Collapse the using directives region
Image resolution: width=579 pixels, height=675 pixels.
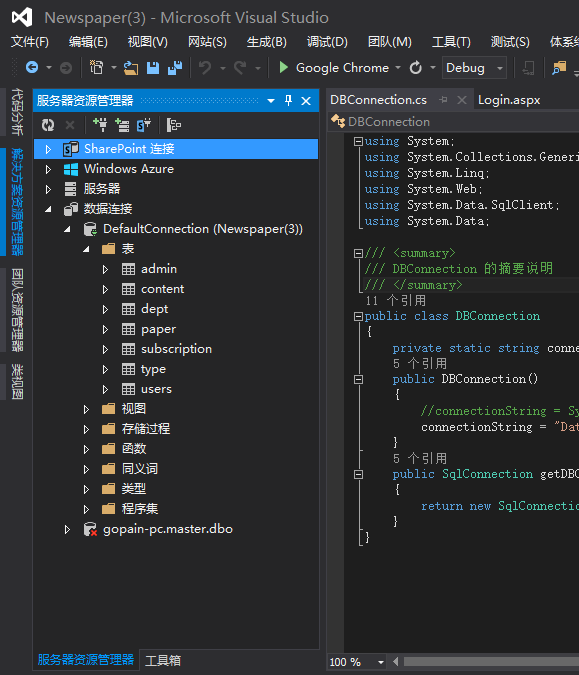[x=358, y=142]
